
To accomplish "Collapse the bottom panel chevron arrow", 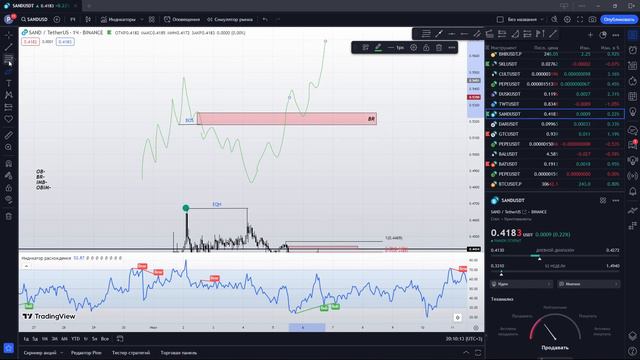I will point(466,353).
